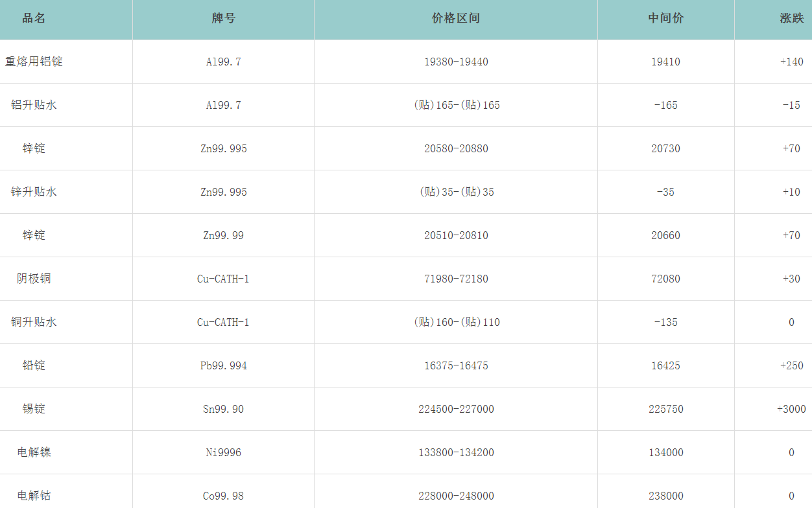
Task: Select the Pb99.994 grade cell
Action: [223, 365]
